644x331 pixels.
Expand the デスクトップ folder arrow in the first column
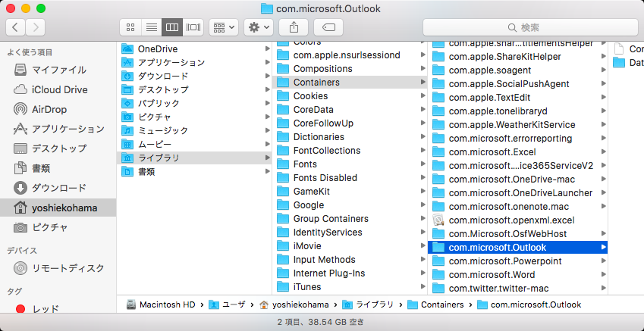click(x=267, y=89)
